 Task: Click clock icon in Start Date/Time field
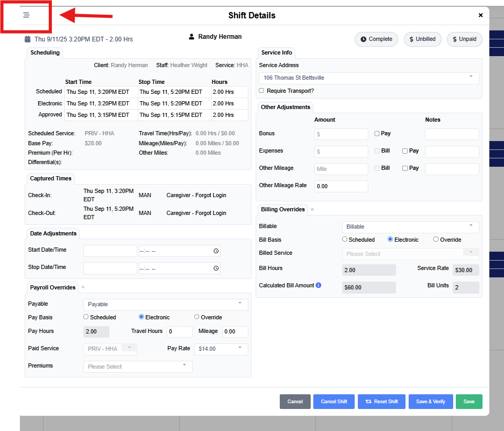pyautogui.click(x=216, y=251)
